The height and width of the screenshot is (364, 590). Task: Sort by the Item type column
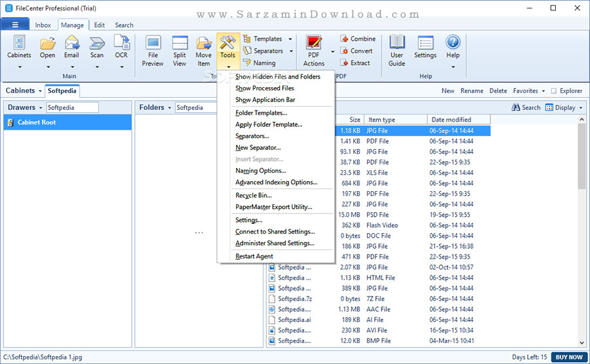point(395,120)
